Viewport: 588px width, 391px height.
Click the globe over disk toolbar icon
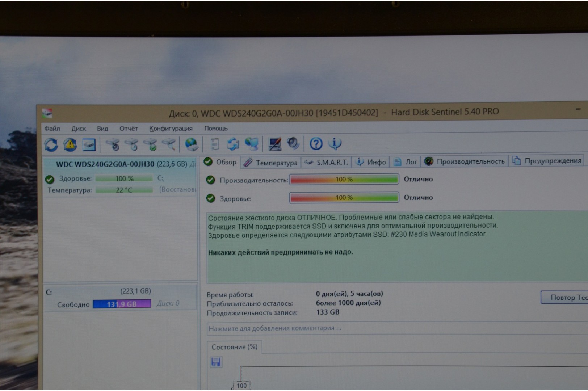coord(192,144)
